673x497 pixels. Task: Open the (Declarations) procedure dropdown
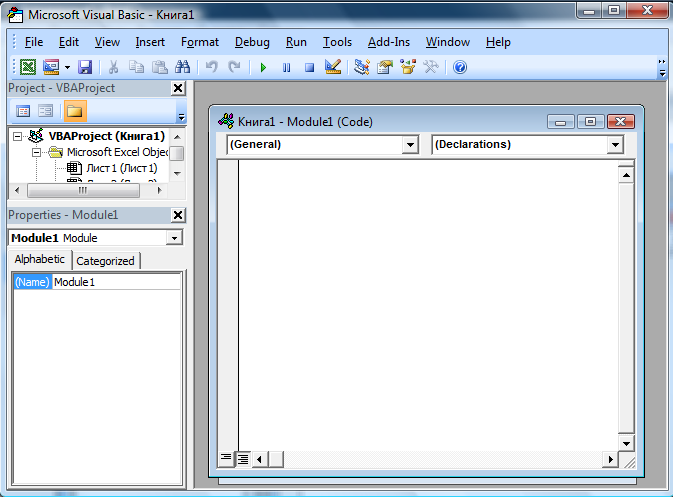click(615, 145)
